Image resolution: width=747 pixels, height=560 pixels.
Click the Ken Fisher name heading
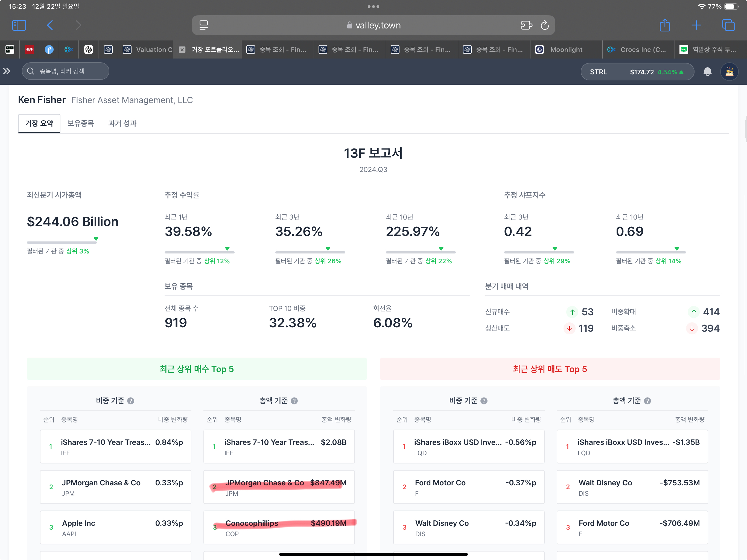(x=42, y=100)
